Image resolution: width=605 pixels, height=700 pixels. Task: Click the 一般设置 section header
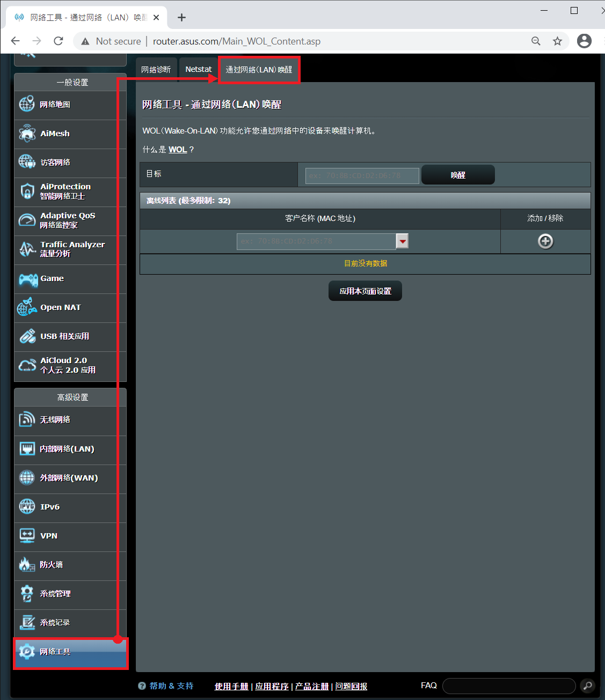tap(70, 82)
